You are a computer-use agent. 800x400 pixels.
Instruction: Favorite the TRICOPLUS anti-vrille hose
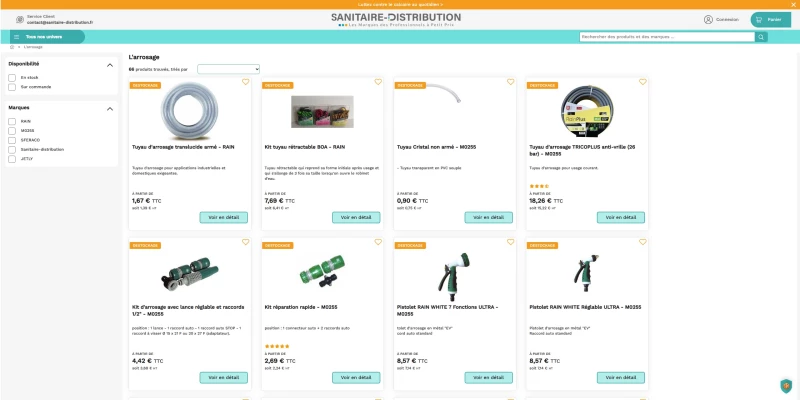tap(643, 82)
